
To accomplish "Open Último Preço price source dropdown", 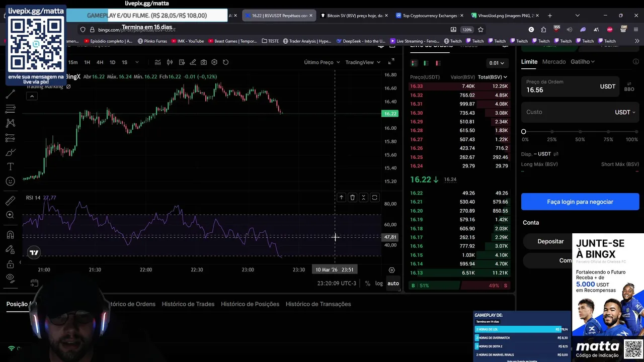I will (322, 62).
